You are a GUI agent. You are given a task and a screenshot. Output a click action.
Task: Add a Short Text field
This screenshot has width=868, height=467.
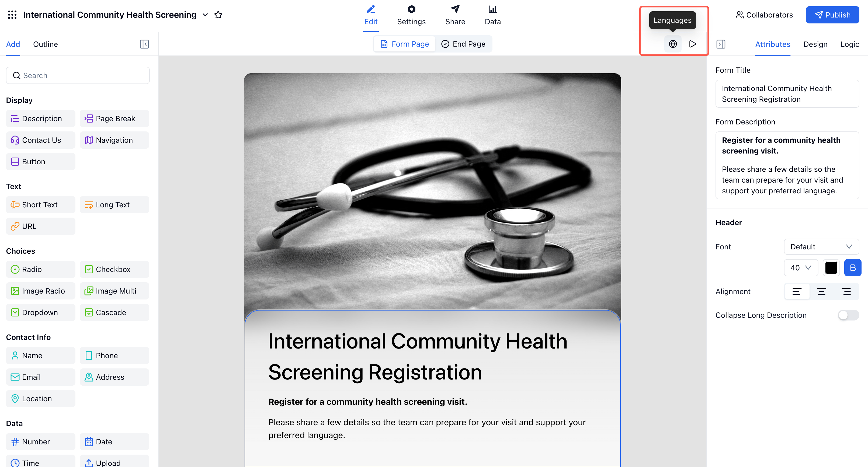pos(40,205)
